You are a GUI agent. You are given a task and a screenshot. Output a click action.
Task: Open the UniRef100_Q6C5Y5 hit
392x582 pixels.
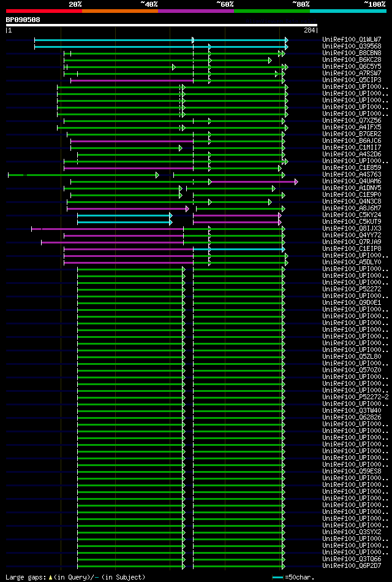coord(352,67)
